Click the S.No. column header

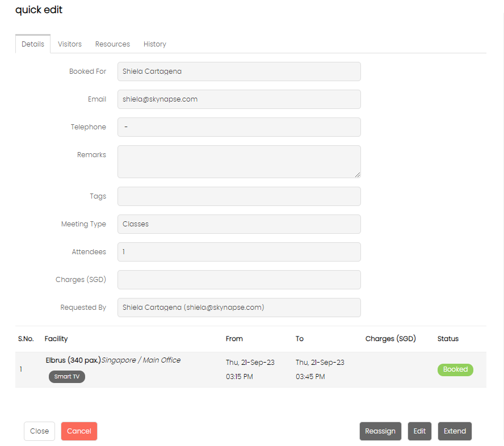click(26, 339)
